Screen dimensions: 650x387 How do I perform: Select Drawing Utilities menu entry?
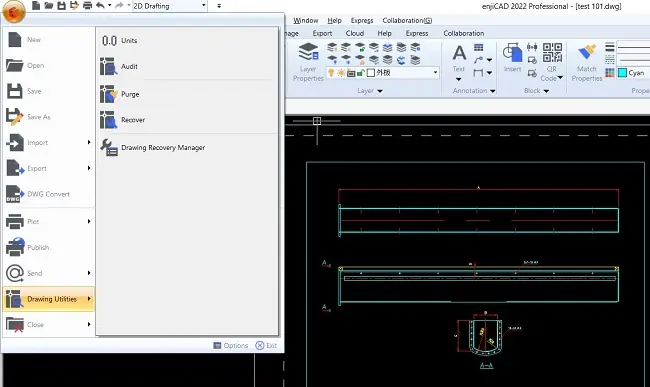click(49, 299)
